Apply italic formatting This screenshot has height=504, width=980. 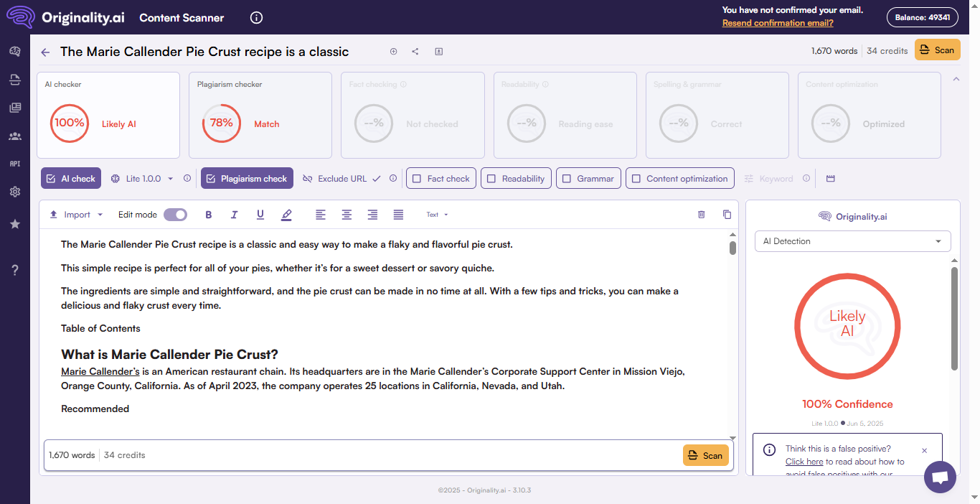pos(234,215)
